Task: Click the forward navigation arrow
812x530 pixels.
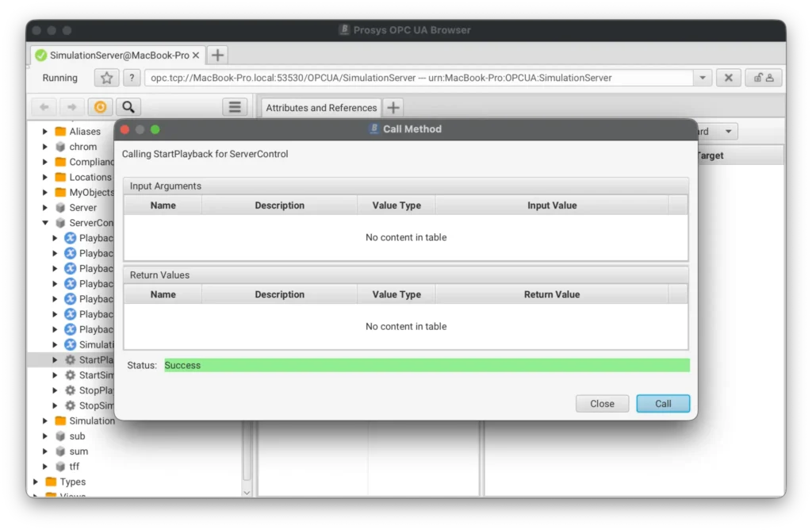Action: [x=71, y=107]
